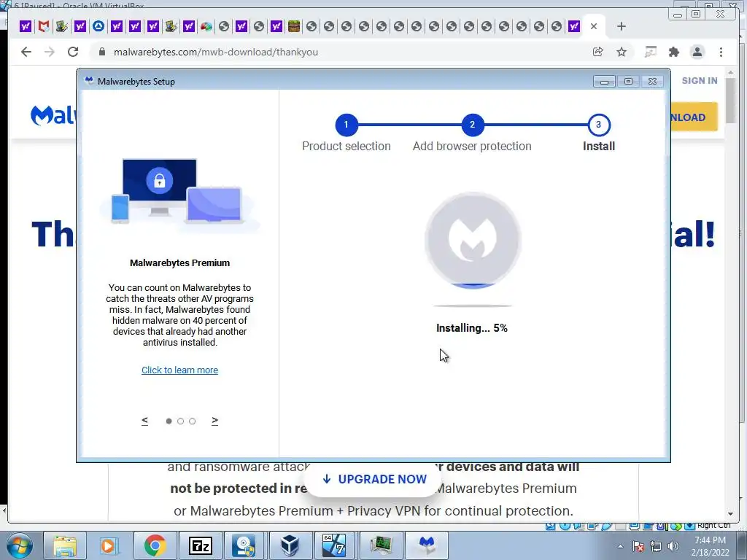This screenshot has height=560, width=747.
Task: Click the 'Installing... 5%' status text
Action: tap(472, 328)
